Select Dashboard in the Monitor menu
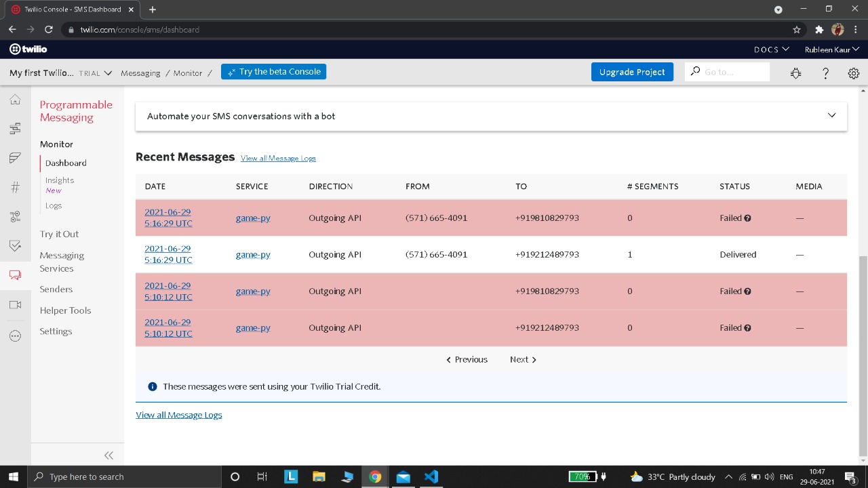The width and height of the screenshot is (868, 488). click(66, 163)
